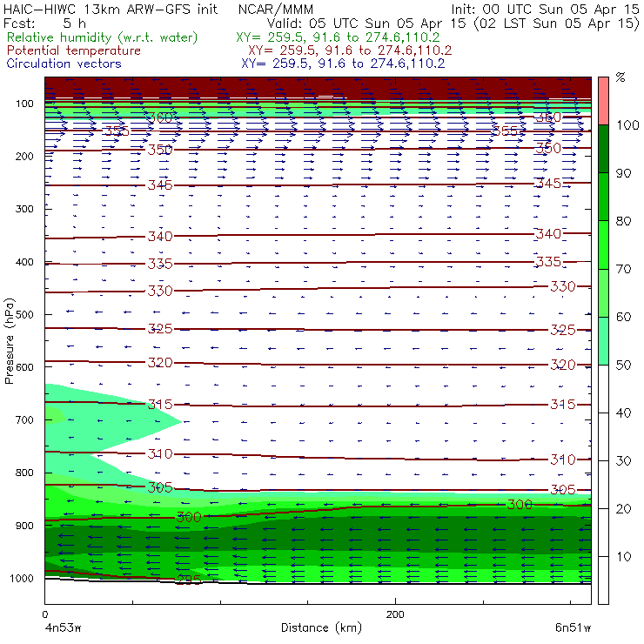Click the '340' contour label nearest the colorbar
Screen dimensions: 644x644
[548, 234]
